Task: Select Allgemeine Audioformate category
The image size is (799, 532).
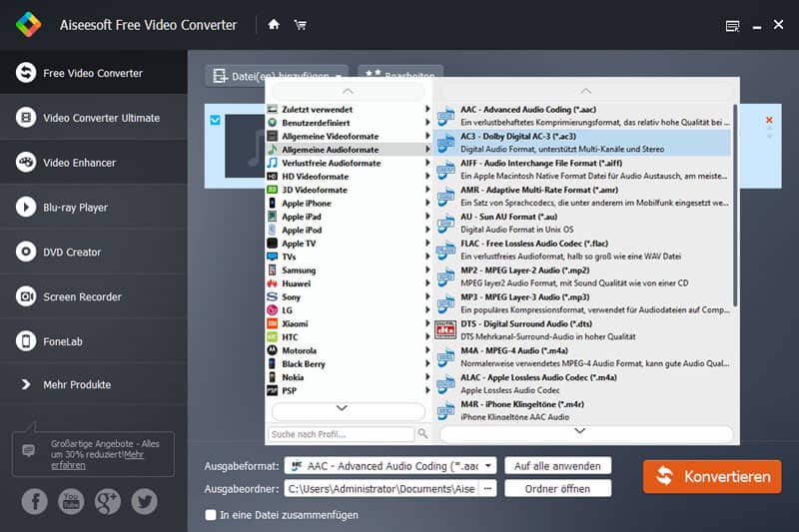Action: [x=349, y=149]
